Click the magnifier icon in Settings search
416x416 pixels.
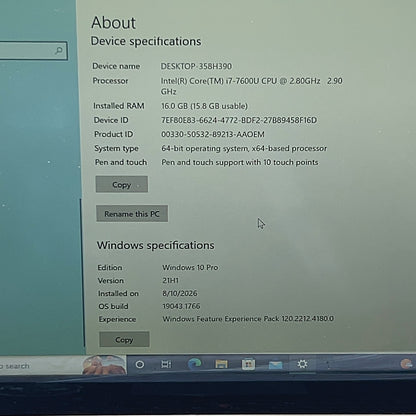pyautogui.click(x=59, y=51)
